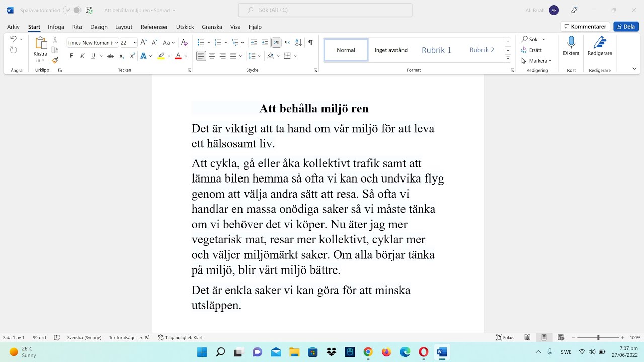Open the Redigerare editor pane
The width and height of the screenshot is (644, 362).
[600, 46]
